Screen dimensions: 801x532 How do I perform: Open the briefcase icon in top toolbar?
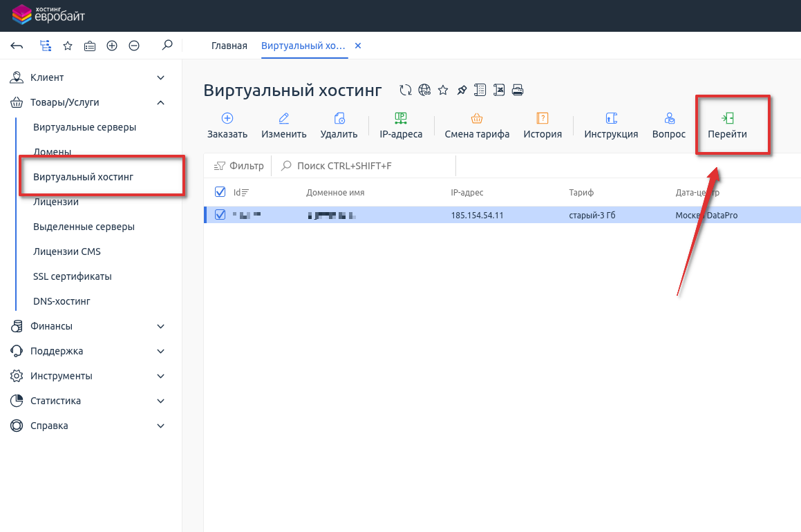coord(89,46)
